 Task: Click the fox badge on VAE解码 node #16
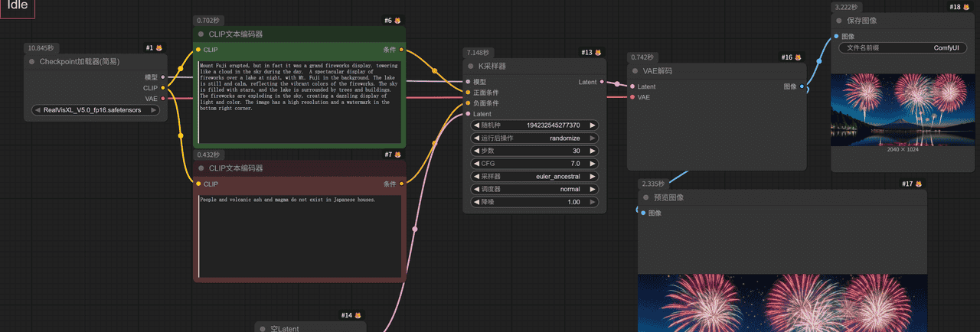point(798,57)
